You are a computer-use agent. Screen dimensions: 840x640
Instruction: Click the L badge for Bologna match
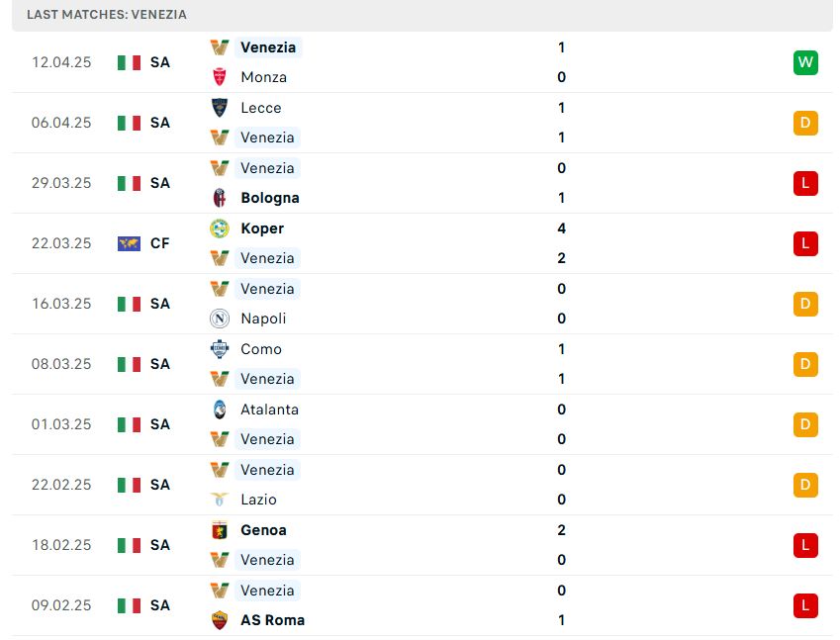click(x=805, y=184)
